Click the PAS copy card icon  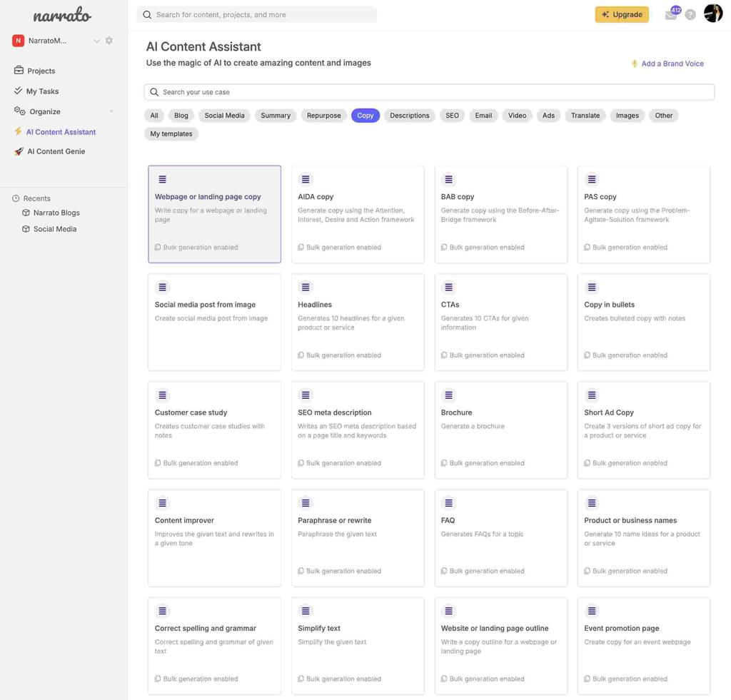pos(592,179)
